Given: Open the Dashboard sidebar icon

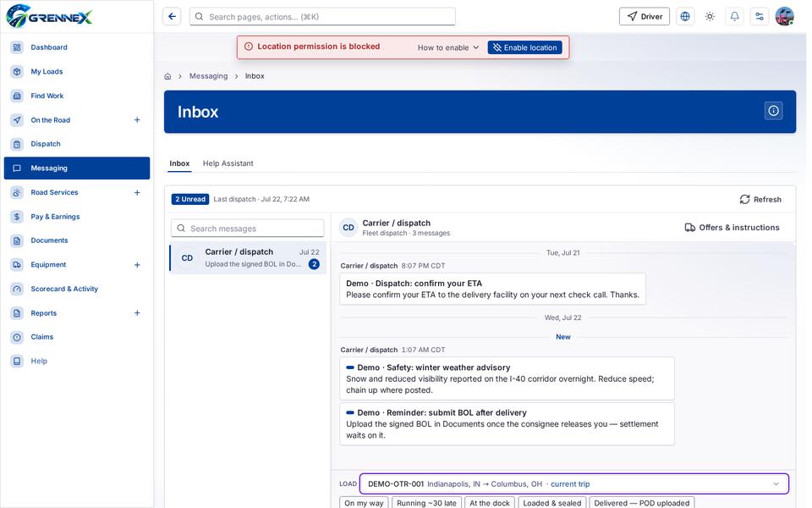Looking at the screenshot, I should [17, 47].
